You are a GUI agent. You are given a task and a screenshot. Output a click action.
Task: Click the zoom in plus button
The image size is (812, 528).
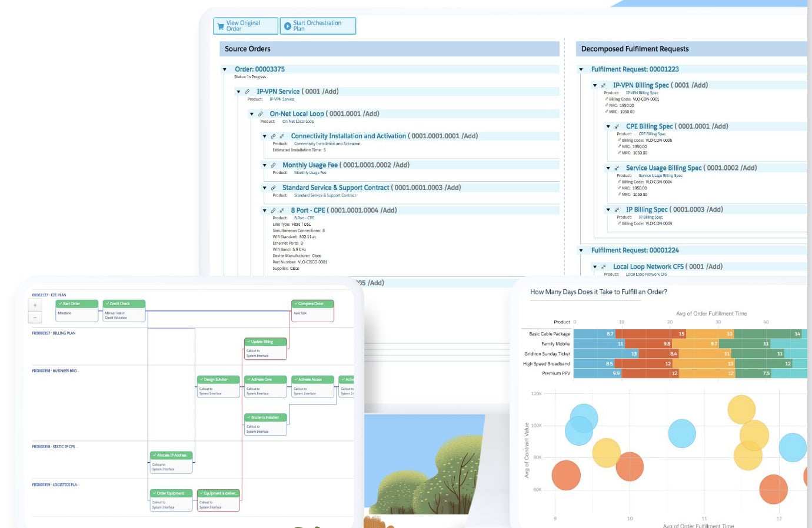tap(35, 305)
